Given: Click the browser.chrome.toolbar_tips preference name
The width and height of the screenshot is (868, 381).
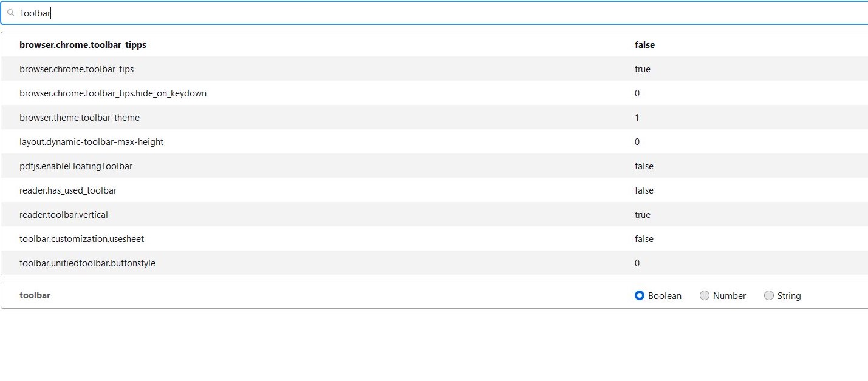Looking at the screenshot, I should tap(77, 69).
